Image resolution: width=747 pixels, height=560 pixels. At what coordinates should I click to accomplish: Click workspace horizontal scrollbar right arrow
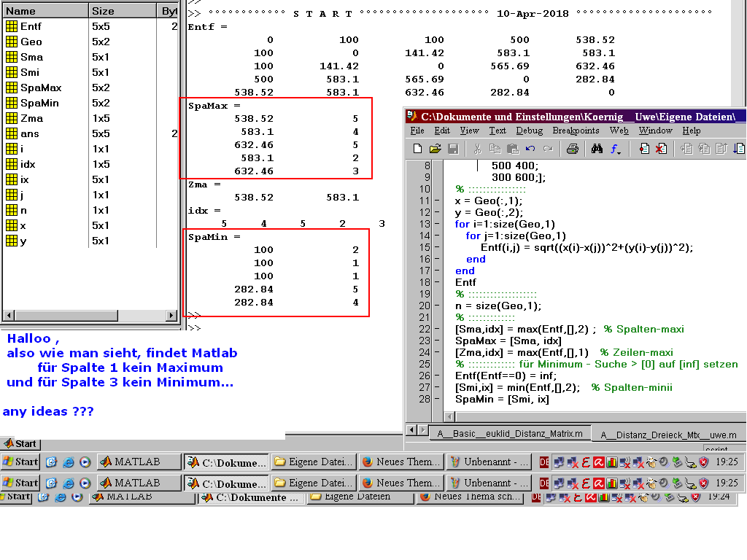172,316
